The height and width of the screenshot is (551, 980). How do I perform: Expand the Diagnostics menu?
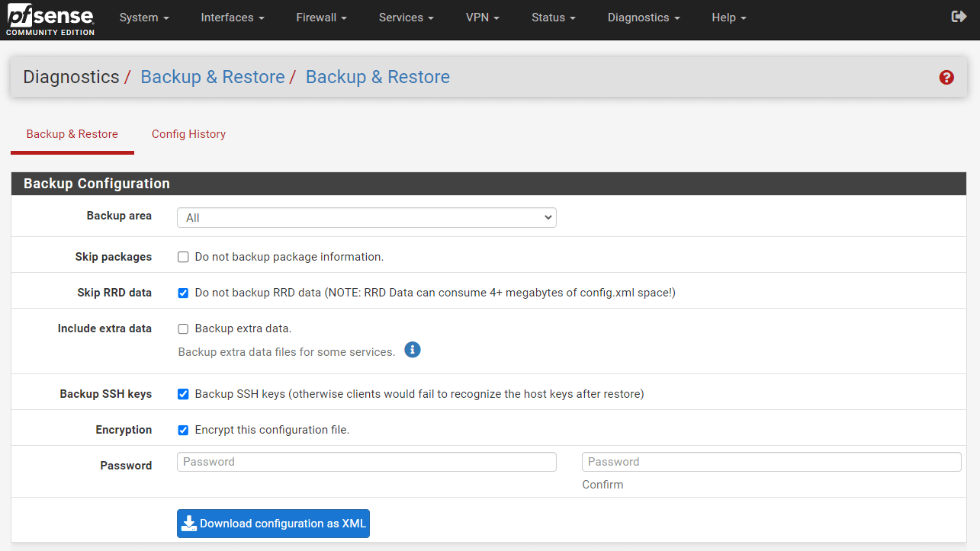point(644,18)
